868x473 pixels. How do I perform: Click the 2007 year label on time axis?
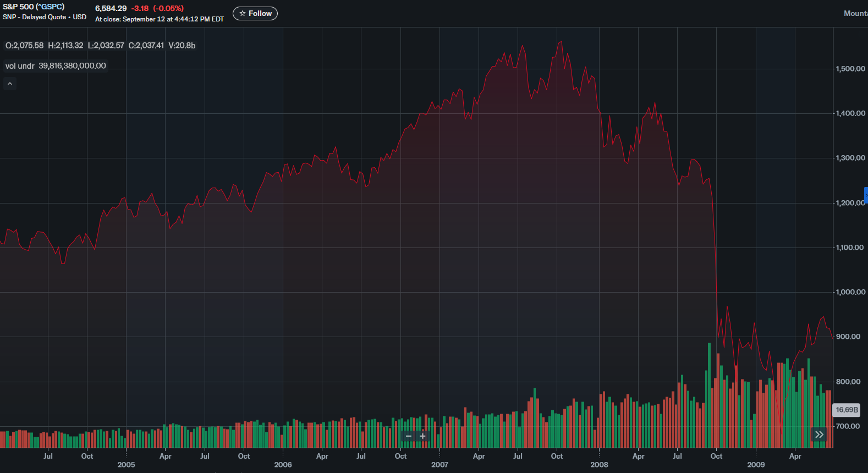(440, 465)
